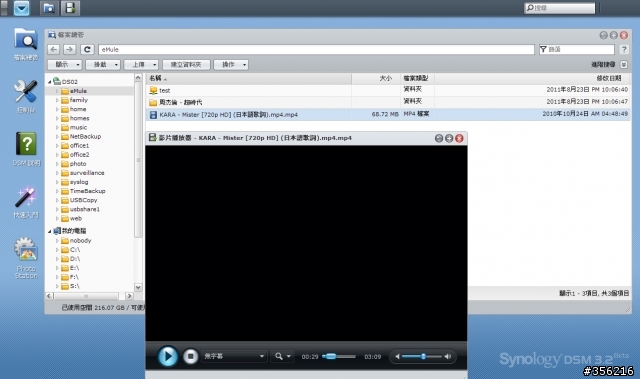This screenshot has width=640, height=379.
Task: Collapse the DS02 tree node
Action: pos(50,82)
